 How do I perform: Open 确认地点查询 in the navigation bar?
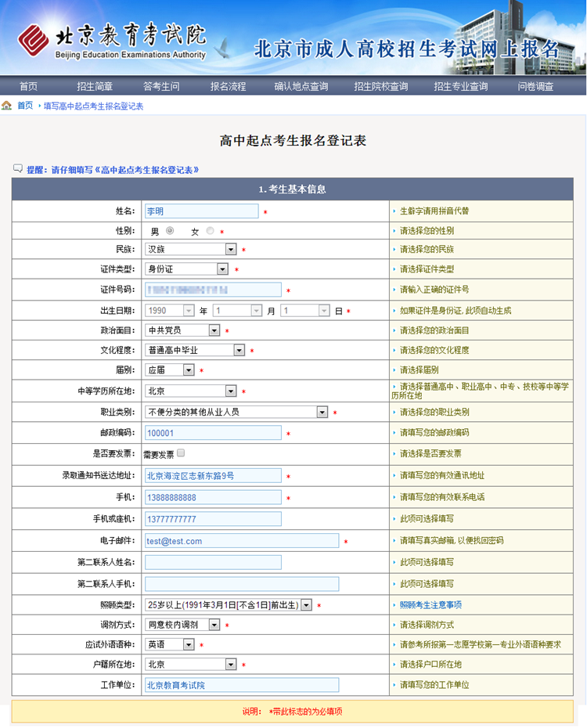(301, 86)
